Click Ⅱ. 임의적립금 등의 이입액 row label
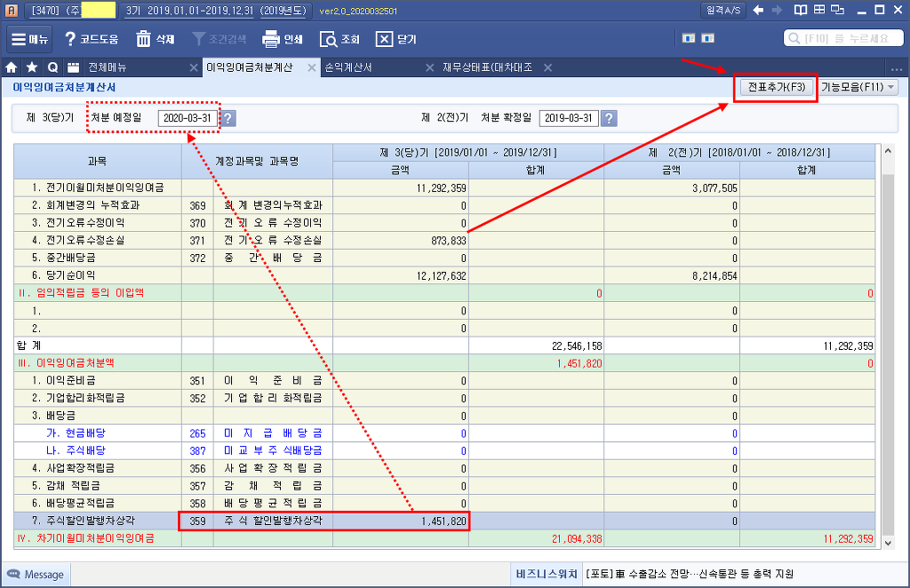Viewport: 910px width, 588px height. [81, 293]
